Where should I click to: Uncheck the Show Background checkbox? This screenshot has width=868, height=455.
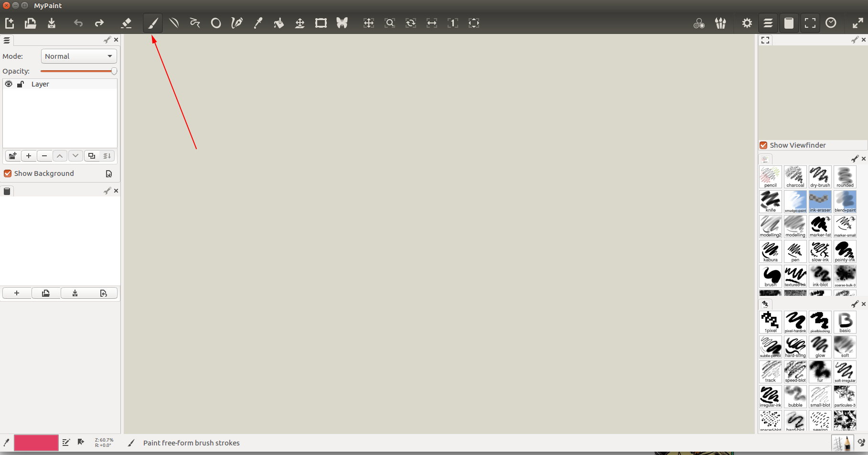[8, 173]
